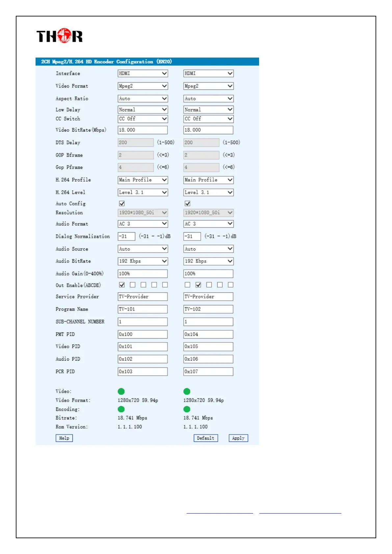Open the Help button
This screenshot has height=554, width=392.
(x=64, y=438)
